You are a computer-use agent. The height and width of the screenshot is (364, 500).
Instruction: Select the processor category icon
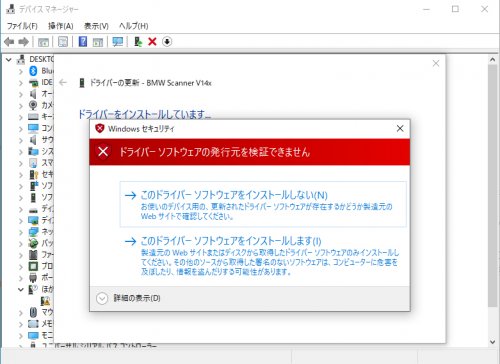[33, 266]
